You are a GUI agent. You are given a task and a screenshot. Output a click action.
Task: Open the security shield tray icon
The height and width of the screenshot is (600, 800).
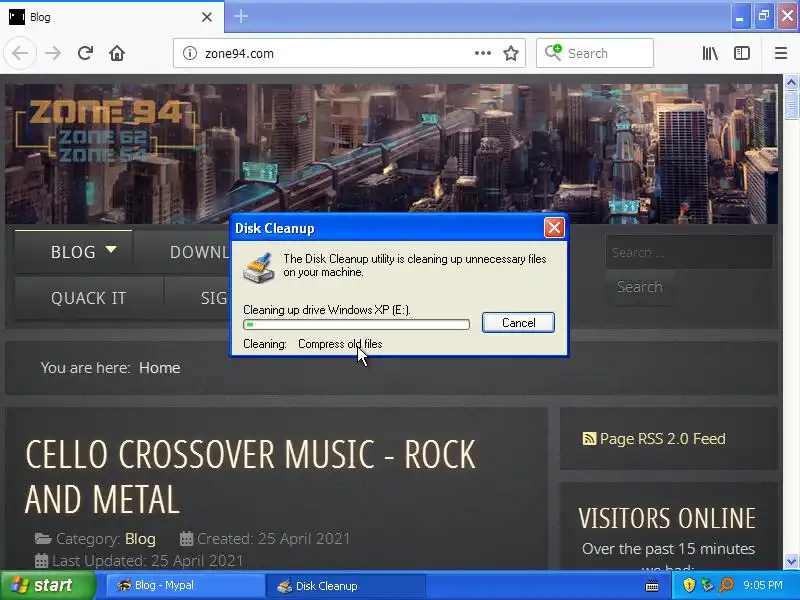coord(689,585)
